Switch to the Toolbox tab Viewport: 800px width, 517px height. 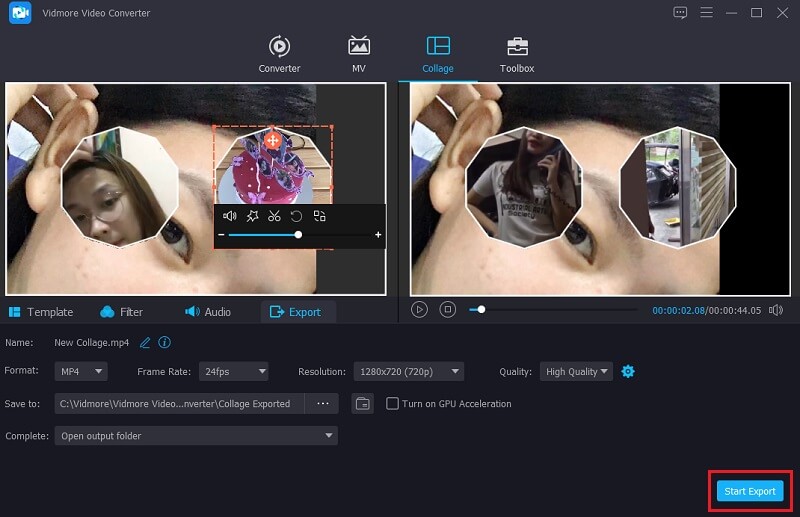[x=517, y=55]
